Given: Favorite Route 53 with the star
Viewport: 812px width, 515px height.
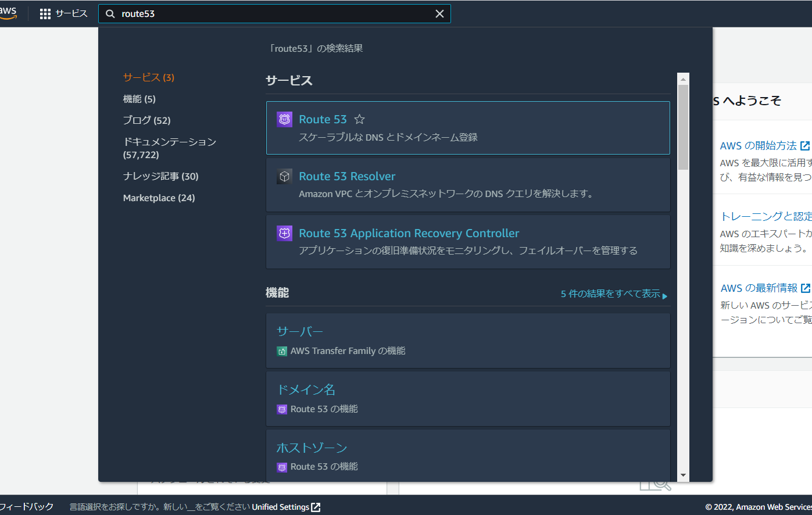Looking at the screenshot, I should click(360, 119).
